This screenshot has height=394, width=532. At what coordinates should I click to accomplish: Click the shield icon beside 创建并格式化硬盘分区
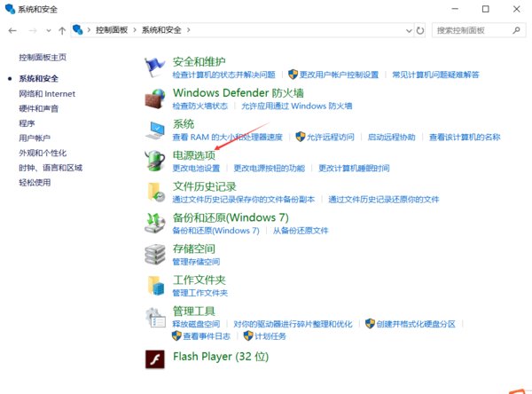coord(370,324)
